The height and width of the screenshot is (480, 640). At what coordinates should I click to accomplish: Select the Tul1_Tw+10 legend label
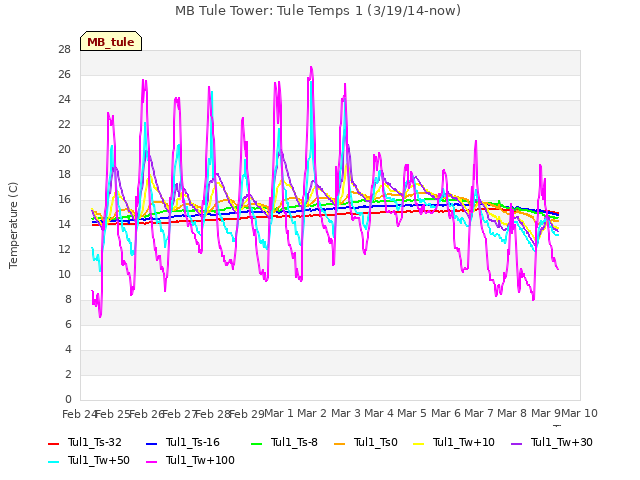pos(464,442)
